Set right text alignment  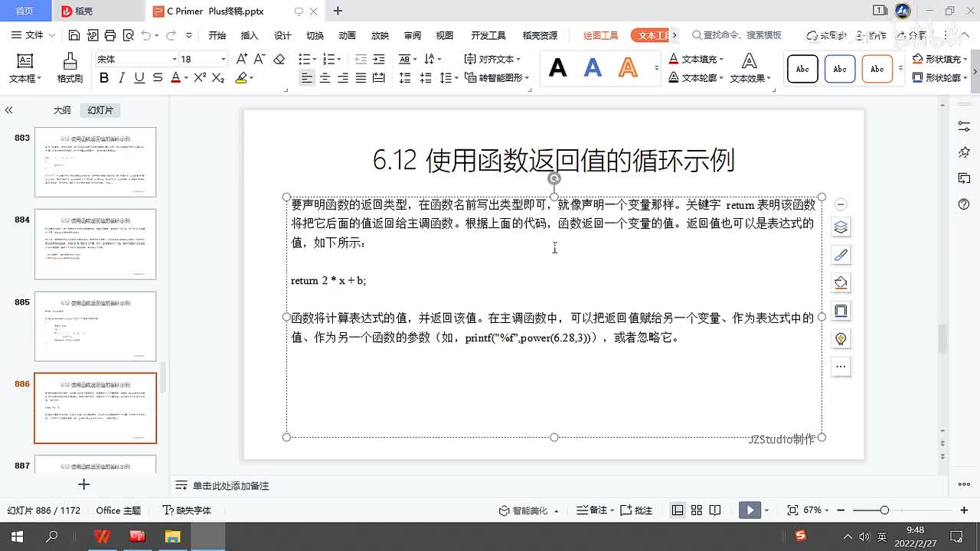pos(343,77)
